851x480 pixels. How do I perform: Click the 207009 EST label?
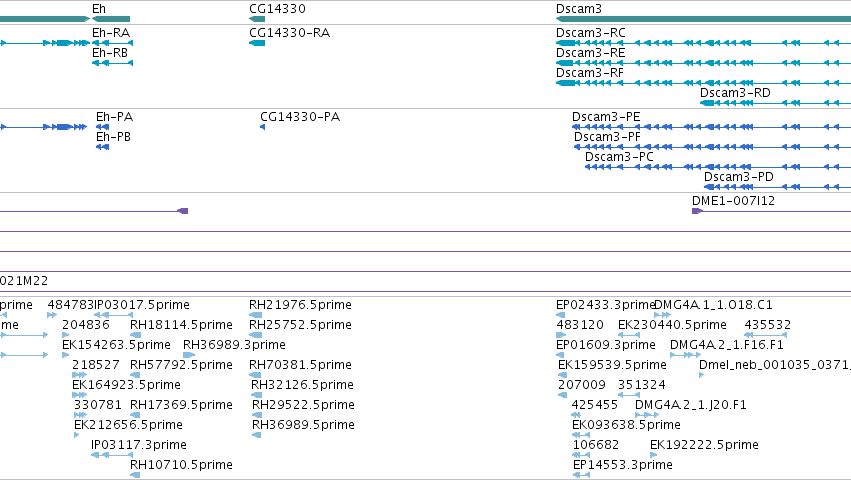click(x=582, y=385)
